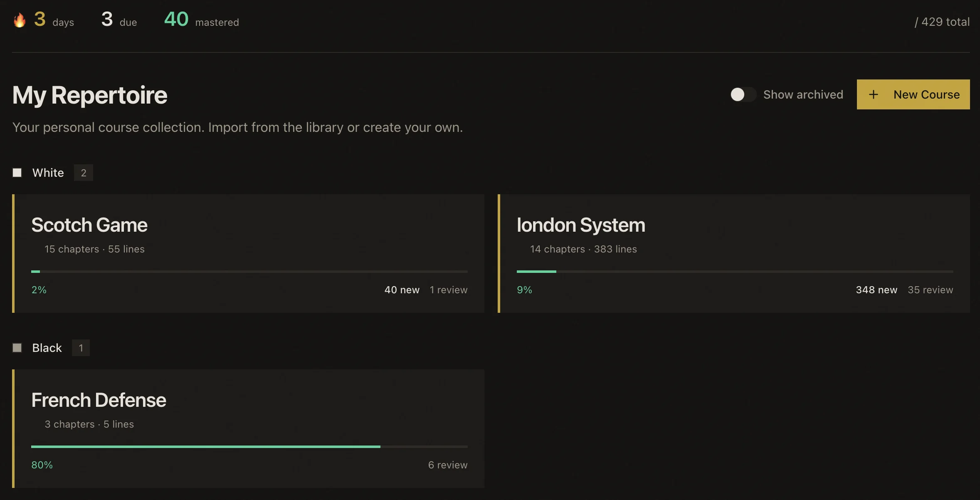Click the French Defense progress bar
The width and height of the screenshot is (980, 500).
click(x=249, y=447)
